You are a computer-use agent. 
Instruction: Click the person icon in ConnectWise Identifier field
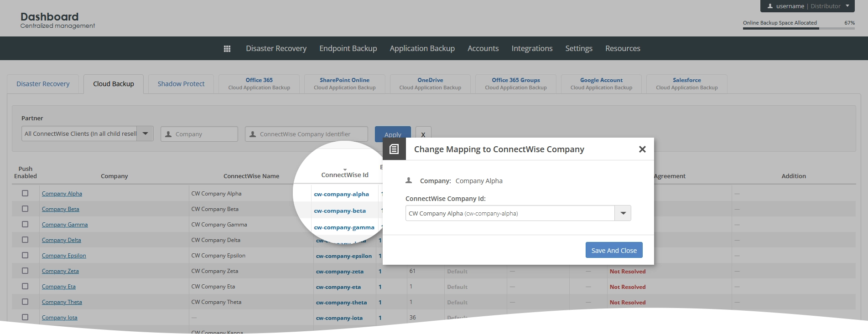(253, 134)
